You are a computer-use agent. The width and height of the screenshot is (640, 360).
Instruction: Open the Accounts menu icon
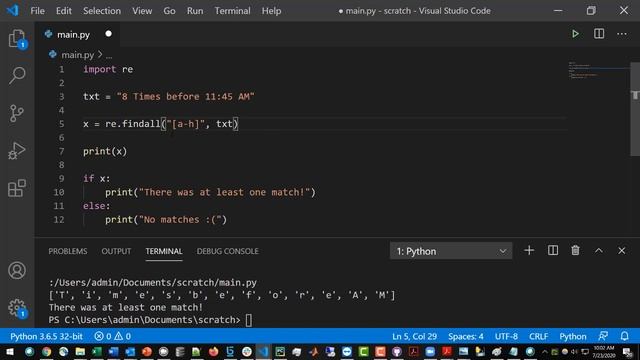17,271
